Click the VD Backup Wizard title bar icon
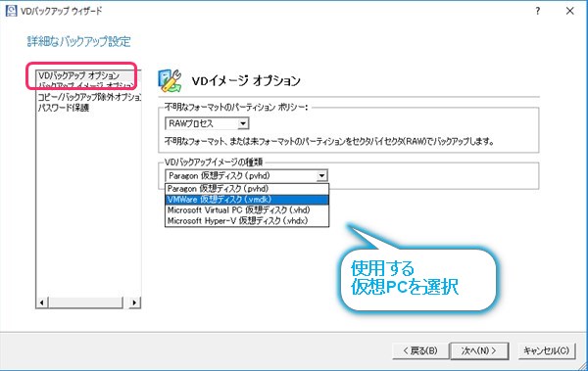The image size is (588, 371). click(x=11, y=10)
